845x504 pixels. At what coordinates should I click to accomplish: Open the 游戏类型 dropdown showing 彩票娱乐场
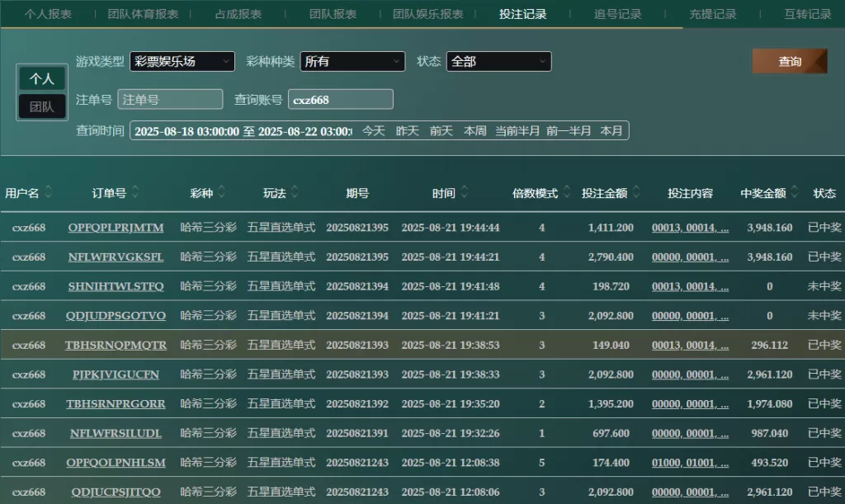(182, 61)
